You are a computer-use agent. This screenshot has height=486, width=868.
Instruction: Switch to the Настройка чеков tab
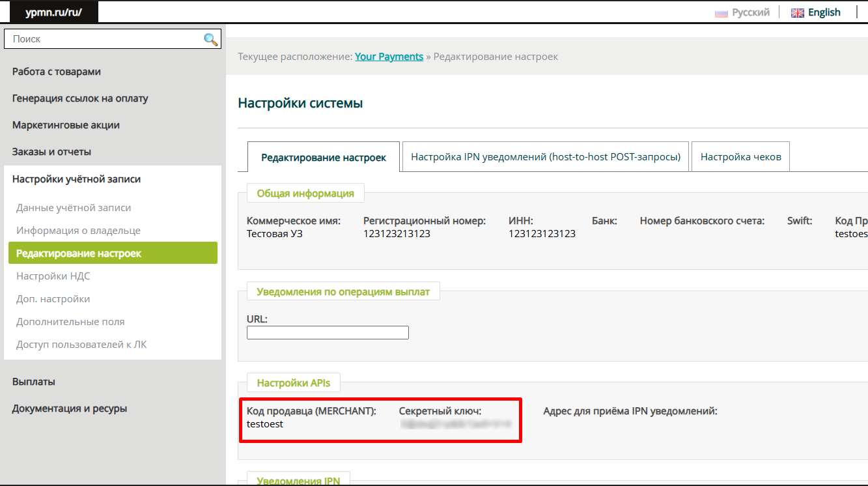coord(740,157)
